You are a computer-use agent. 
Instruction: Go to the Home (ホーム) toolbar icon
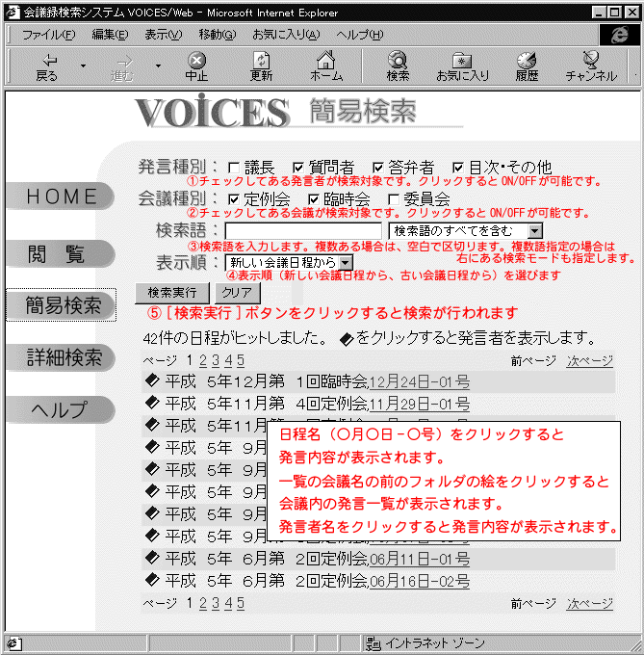pos(326,65)
